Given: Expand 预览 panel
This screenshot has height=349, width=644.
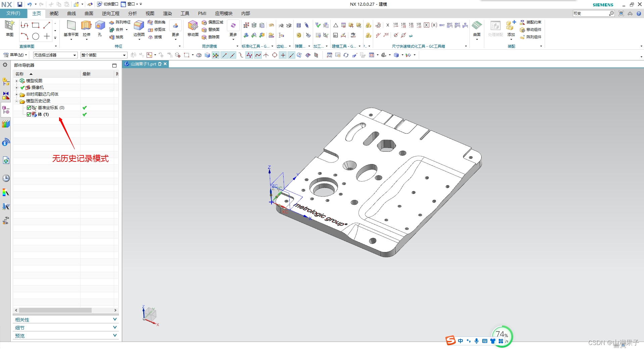Looking at the screenshot, I should (66, 336).
